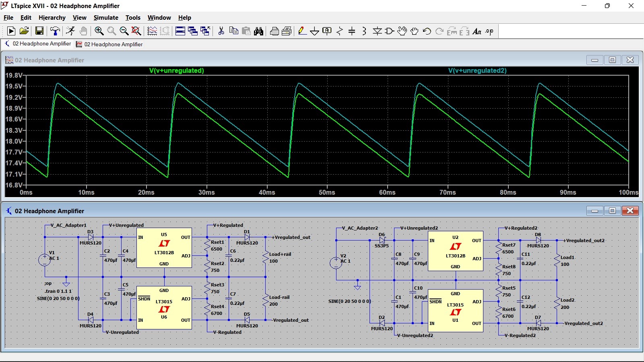Halt simulation with the hand icon
Viewport: 644px width, 362px height.
[83, 31]
